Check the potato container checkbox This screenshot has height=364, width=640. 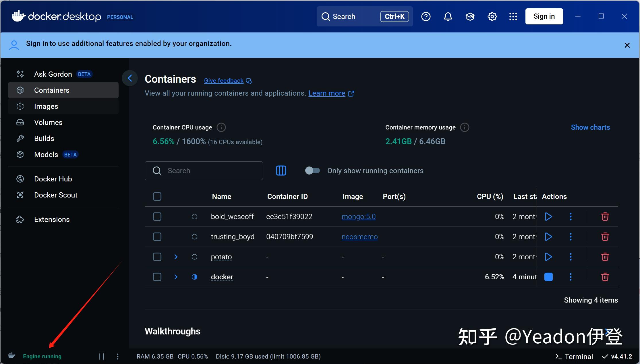[157, 257]
